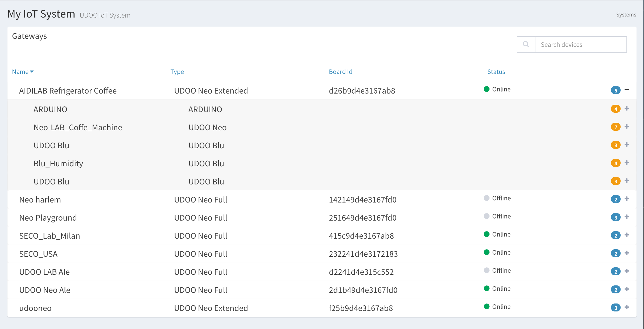644x329 pixels.
Task: Click UDOO Neo Extended type for udooneo
Action: pos(211,308)
